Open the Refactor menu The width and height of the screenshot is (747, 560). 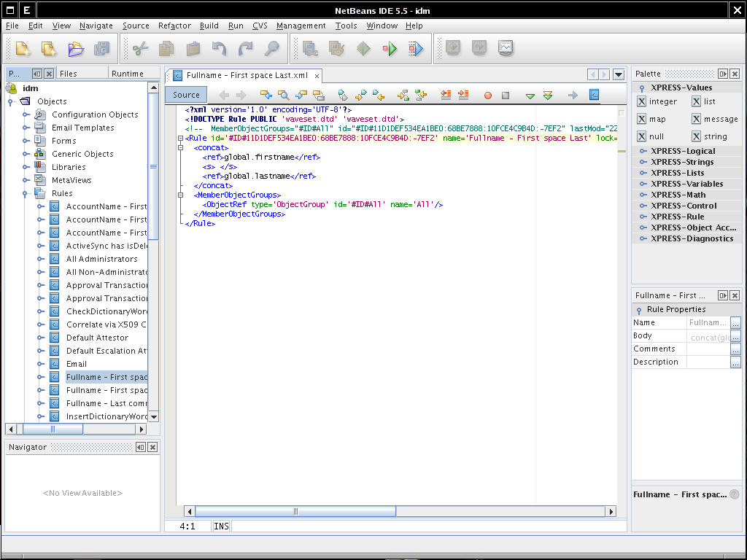(x=174, y=26)
